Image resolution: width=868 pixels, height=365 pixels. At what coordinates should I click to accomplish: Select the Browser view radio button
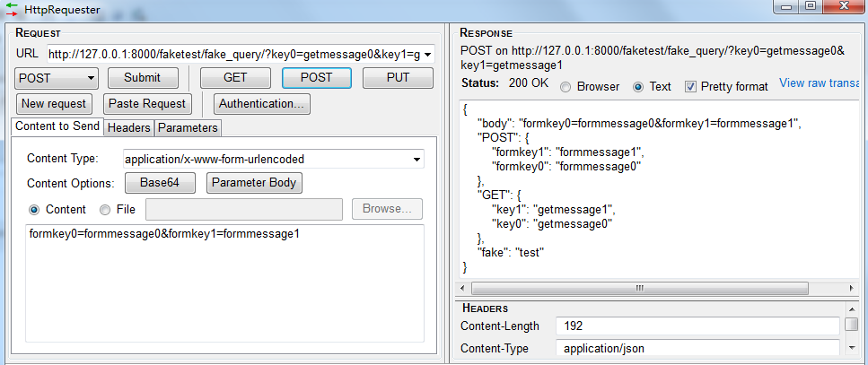point(566,87)
